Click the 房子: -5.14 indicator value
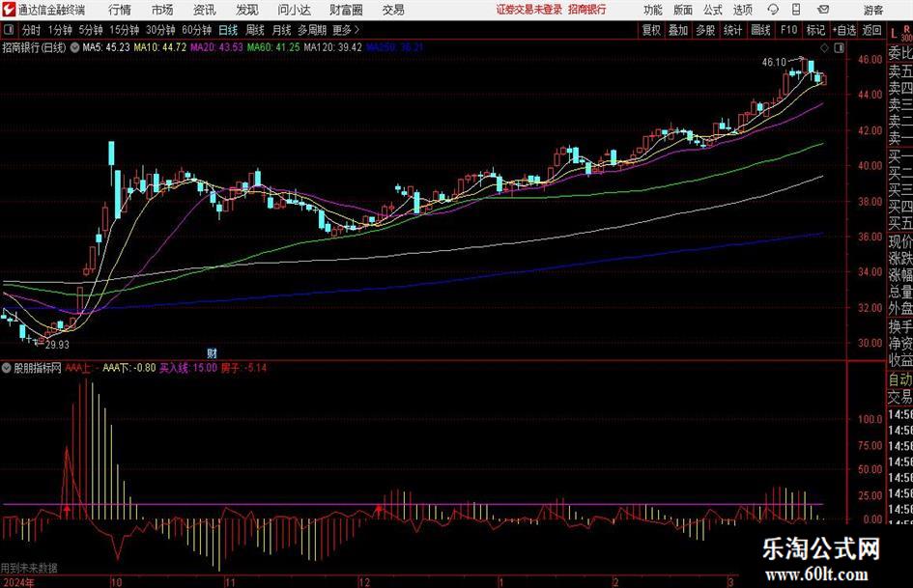 point(243,368)
